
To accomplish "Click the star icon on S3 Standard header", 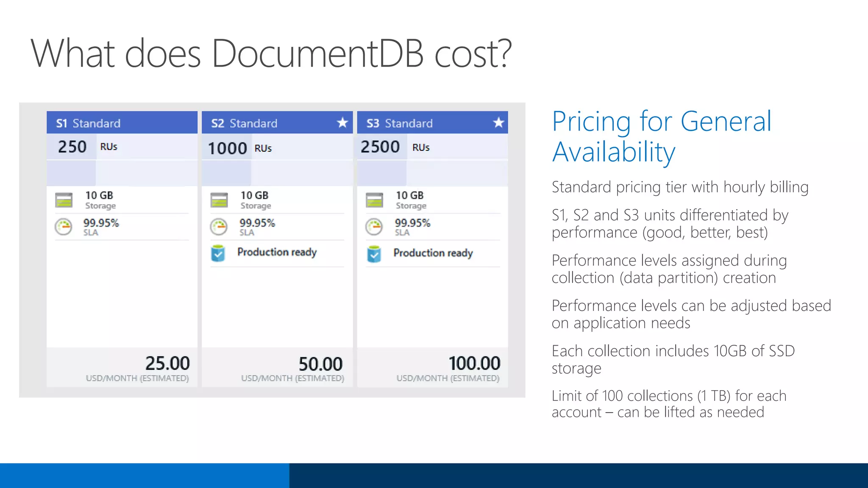I will [498, 123].
